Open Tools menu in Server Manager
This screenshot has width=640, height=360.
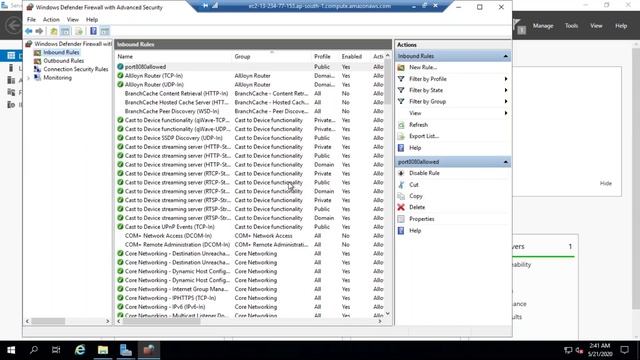point(571,26)
